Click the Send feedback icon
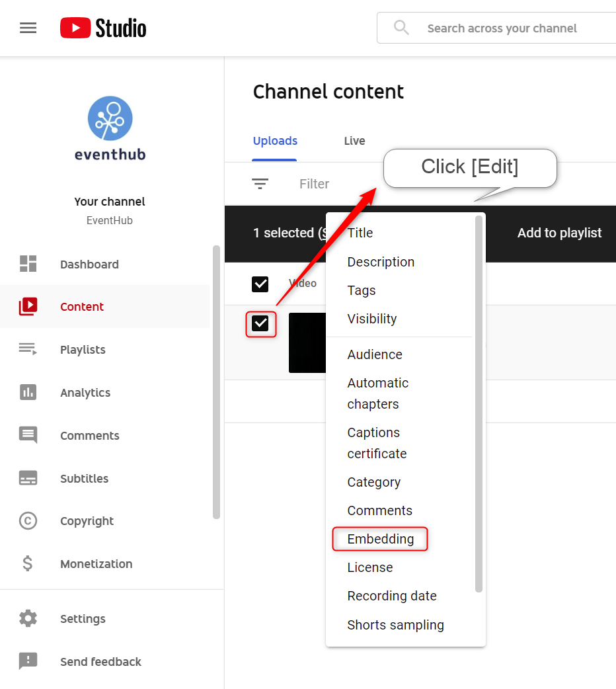Viewport: 616px width, 689px height. click(x=28, y=661)
